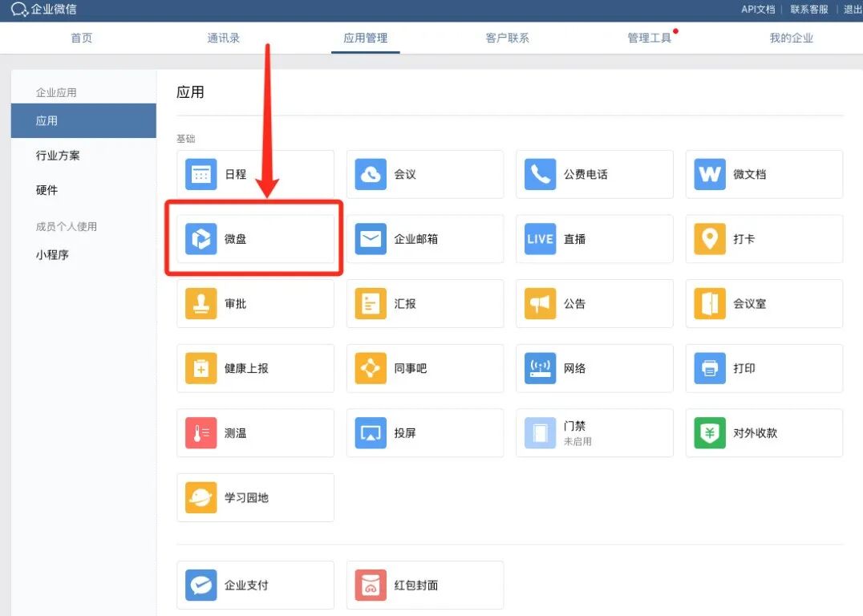Image resolution: width=863 pixels, height=616 pixels.
Task: Click the 审批 stamp icon
Action: (201, 304)
